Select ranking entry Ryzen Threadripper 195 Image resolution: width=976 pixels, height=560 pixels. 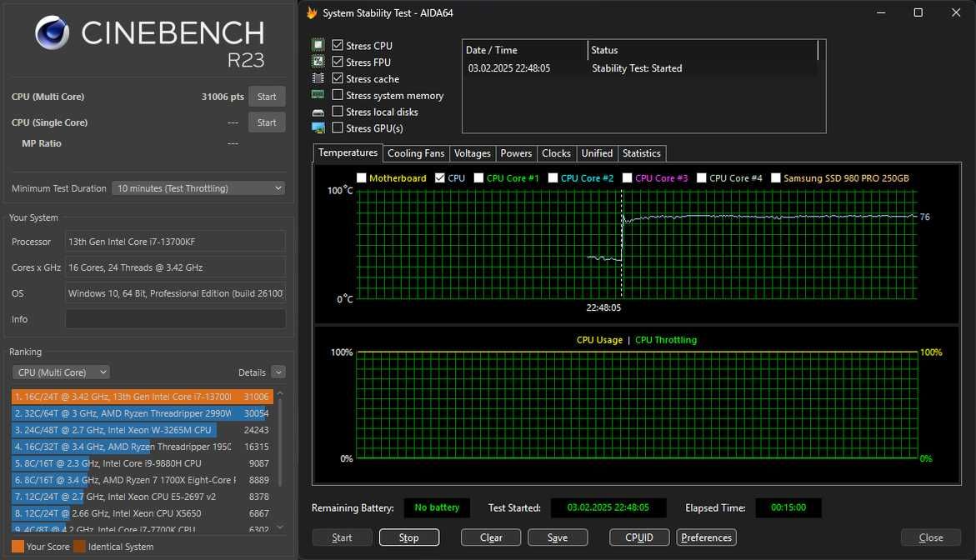click(142, 447)
